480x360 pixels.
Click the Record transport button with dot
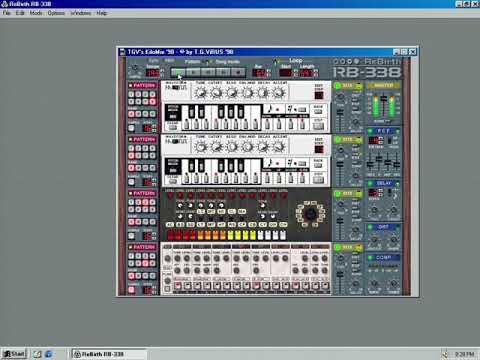click(238, 72)
